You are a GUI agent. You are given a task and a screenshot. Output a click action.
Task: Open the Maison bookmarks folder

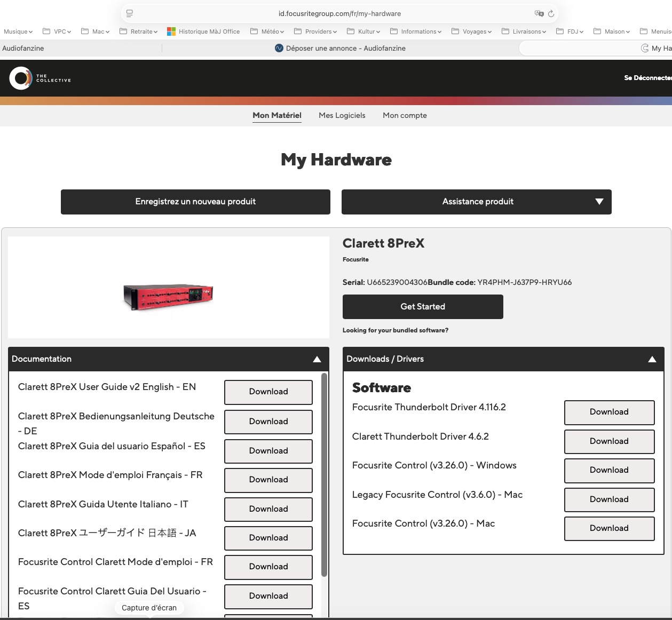tap(612, 31)
